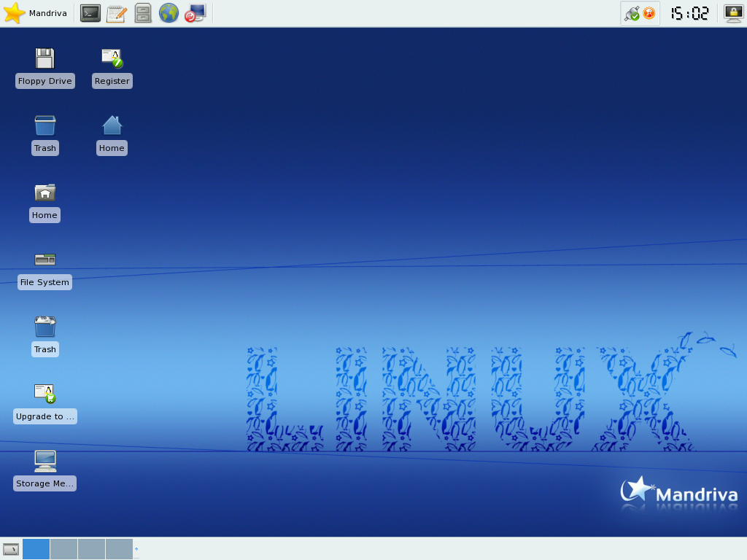Launch the web browser globe icon
Viewport: 747px width, 560px height.
(x=169, y=12)
